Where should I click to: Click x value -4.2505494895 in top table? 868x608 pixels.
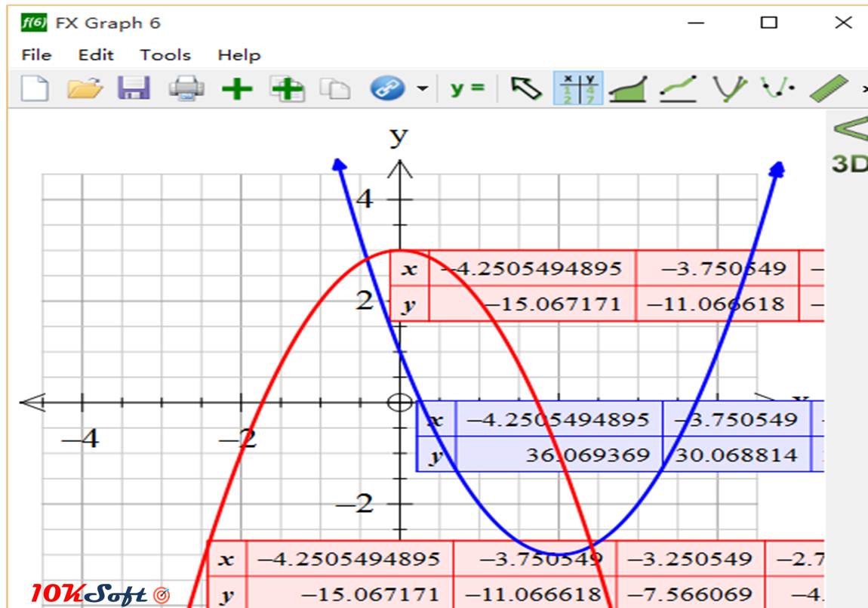tap(533, 269)
